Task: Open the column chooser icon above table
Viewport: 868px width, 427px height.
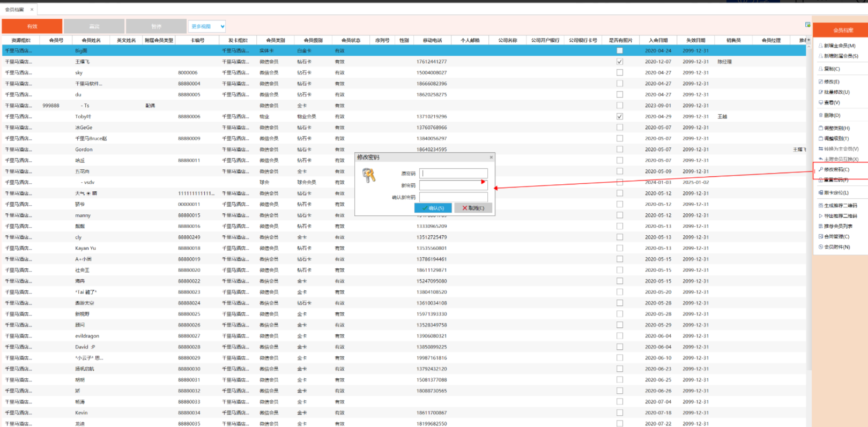Action: tap(807, 25)
